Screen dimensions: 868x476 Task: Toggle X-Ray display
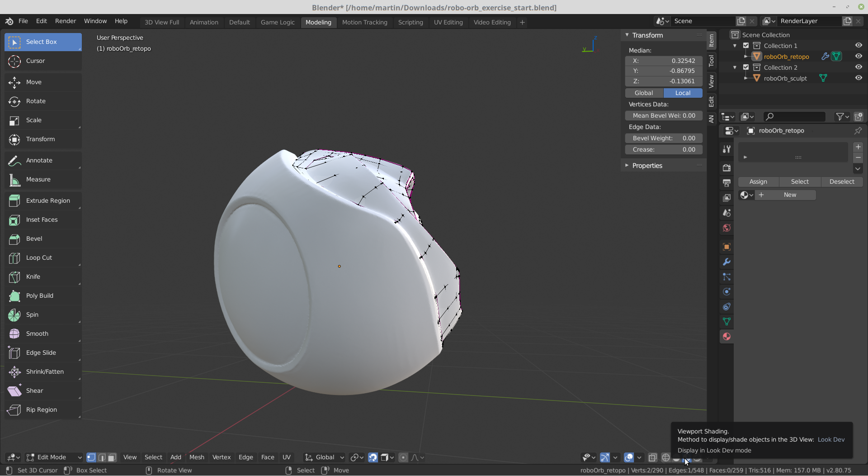point(652,457)
